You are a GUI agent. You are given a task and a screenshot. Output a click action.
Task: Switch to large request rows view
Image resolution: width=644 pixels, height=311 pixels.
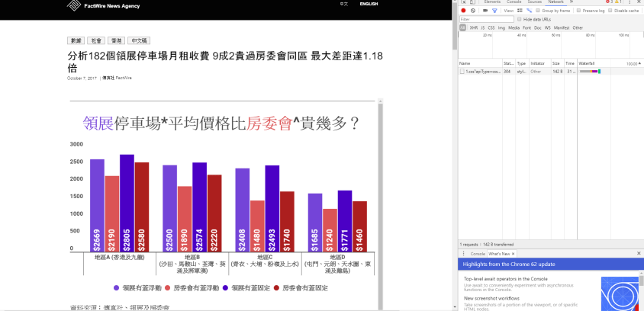coord(520,11)
